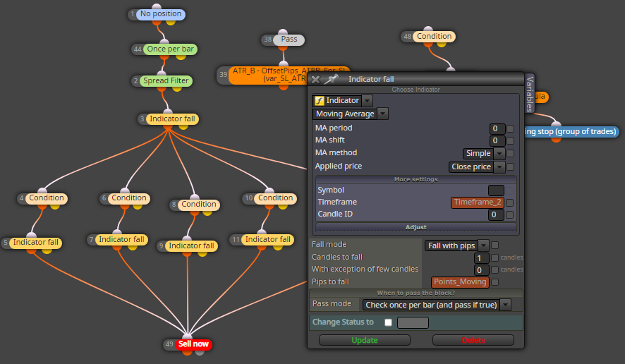The image size is (625, 364).
Task: Select Condition block 6
Action: click(x=129, y=198)
